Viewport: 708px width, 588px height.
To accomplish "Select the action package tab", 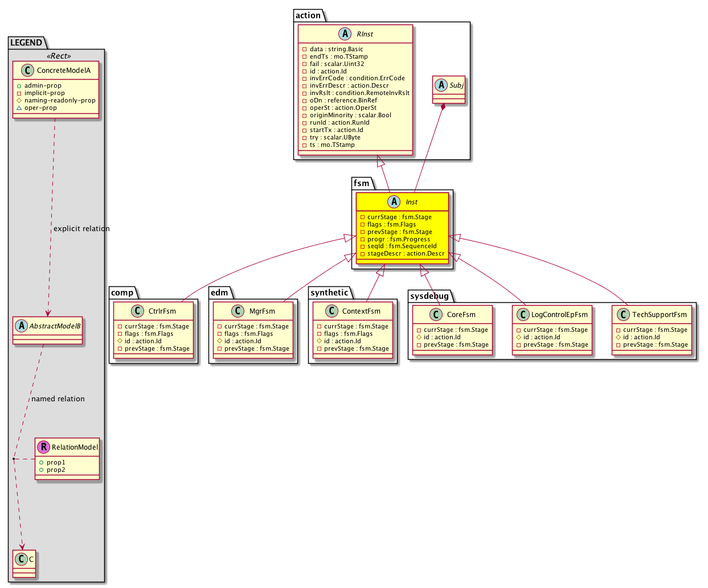I will point(308,15).
